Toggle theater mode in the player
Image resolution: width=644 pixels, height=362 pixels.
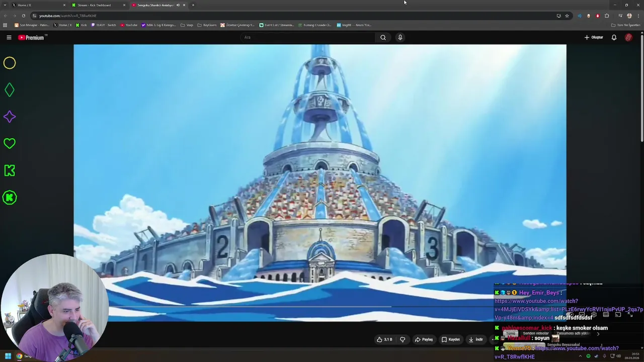click(606, 314)
